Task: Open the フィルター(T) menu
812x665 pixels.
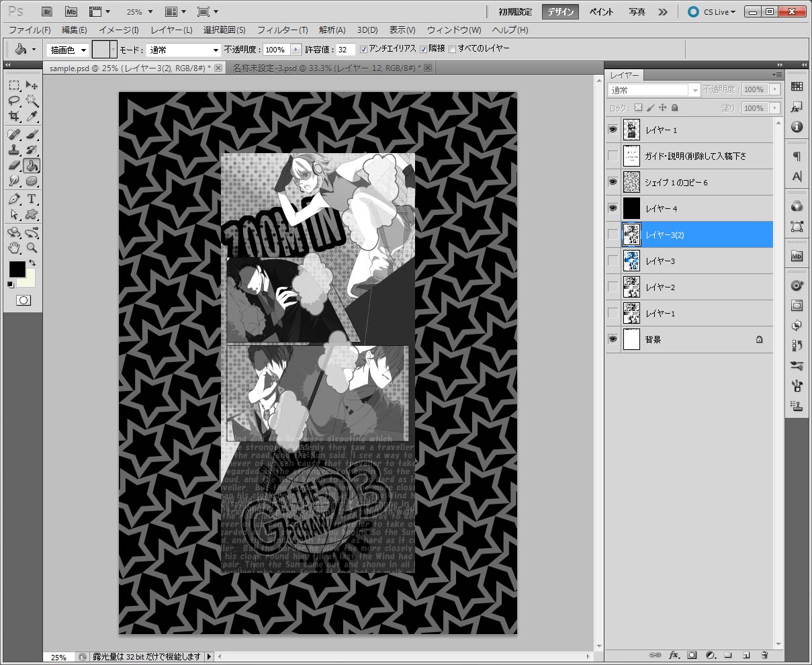Action: tap(282, 30)
